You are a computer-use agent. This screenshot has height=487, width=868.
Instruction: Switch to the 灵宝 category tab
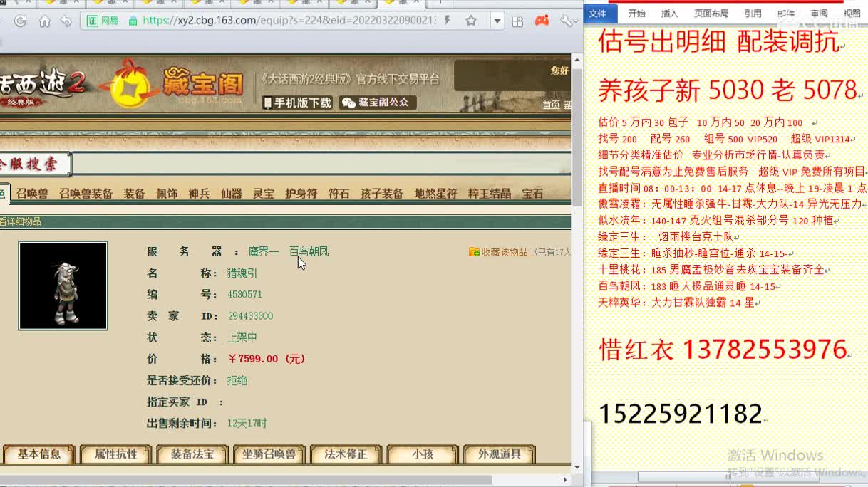click(264, 193)
